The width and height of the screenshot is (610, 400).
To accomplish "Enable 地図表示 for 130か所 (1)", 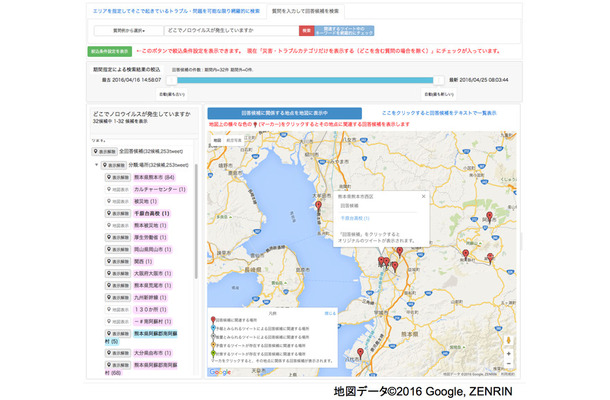I will point(118,310).
